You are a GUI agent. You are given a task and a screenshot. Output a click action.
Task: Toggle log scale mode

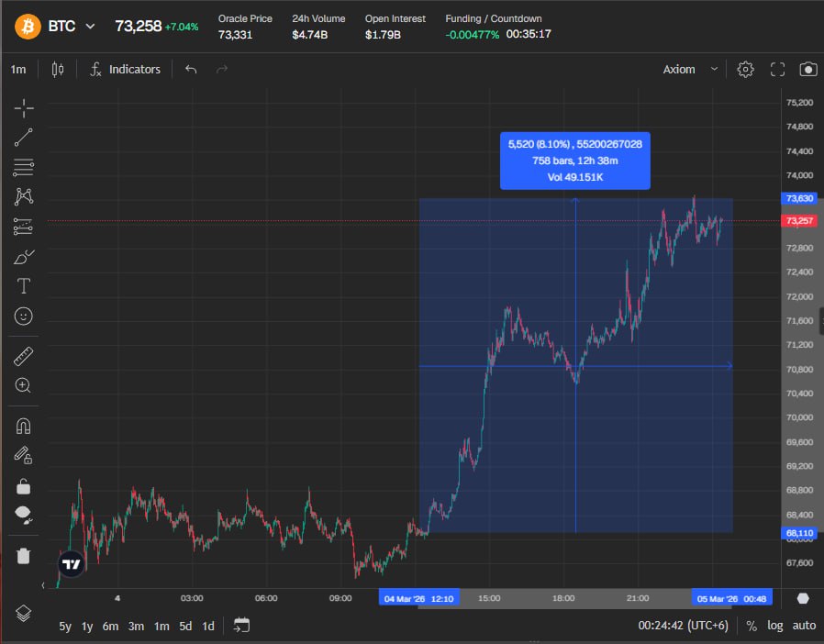click(x=775, y=626)
